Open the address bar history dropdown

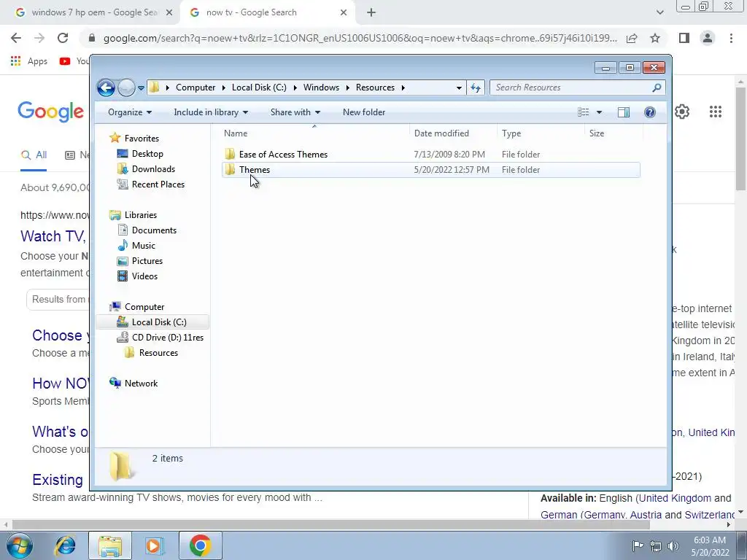point(459,87)
